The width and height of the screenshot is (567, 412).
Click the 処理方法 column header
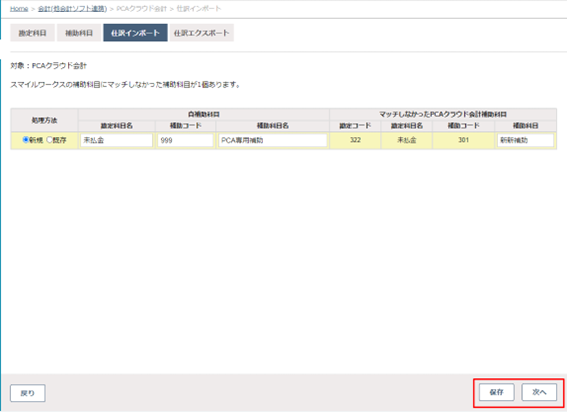[44, 120]
